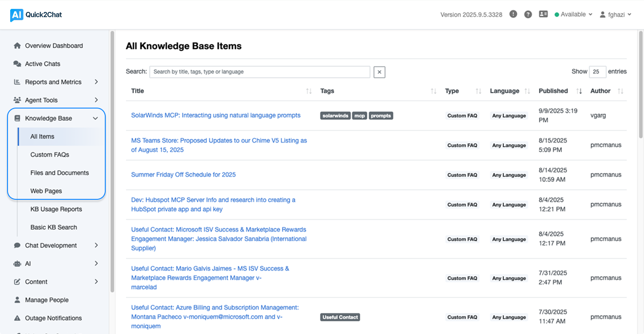644x334 pixels.
Task: Click the Outage Notifications warning icon
Action: tap(17, 318)
